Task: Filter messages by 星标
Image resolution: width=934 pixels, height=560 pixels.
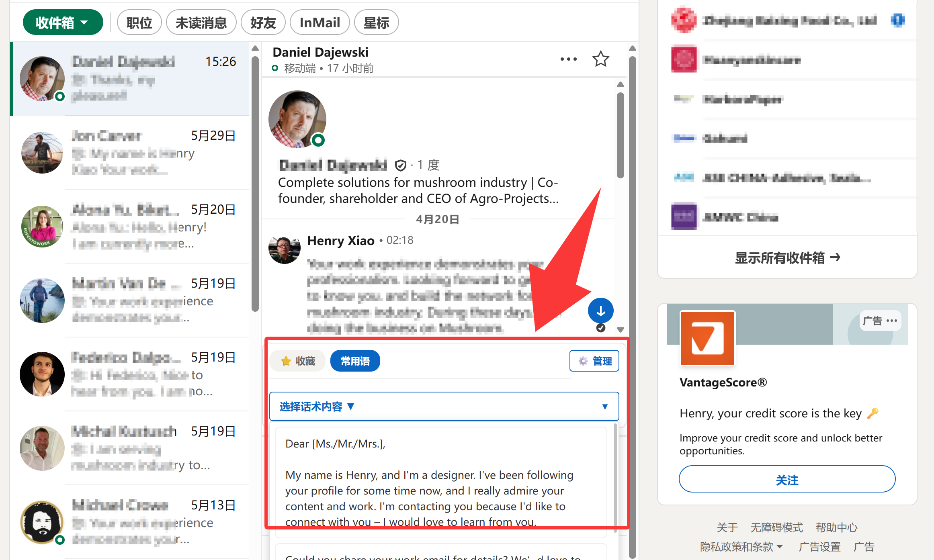Action: pos(376,22)
